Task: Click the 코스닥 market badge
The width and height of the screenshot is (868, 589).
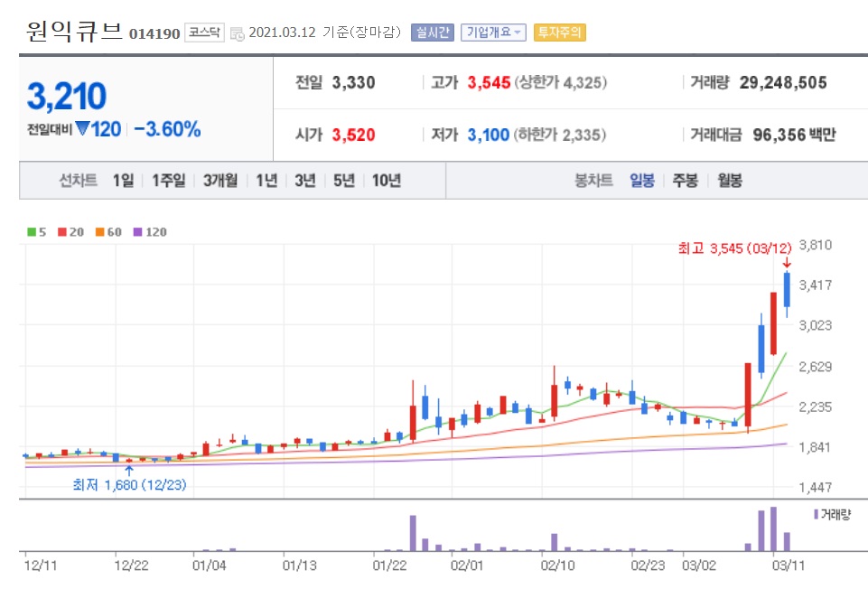Action: (x=204, y=33)
